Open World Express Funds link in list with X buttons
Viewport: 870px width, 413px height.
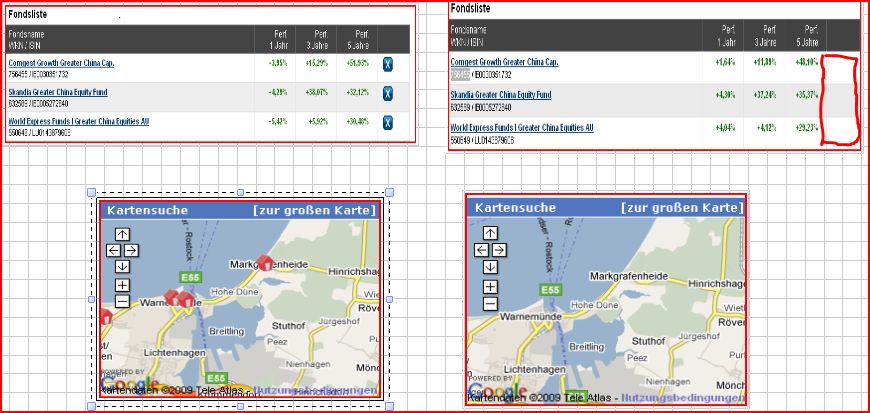[x=79, y=121]
